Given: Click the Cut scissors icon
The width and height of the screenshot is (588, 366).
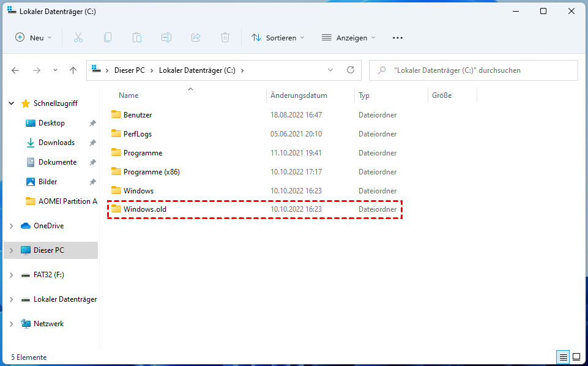Looking at the screenshot, I should click(x=78, y=37).
